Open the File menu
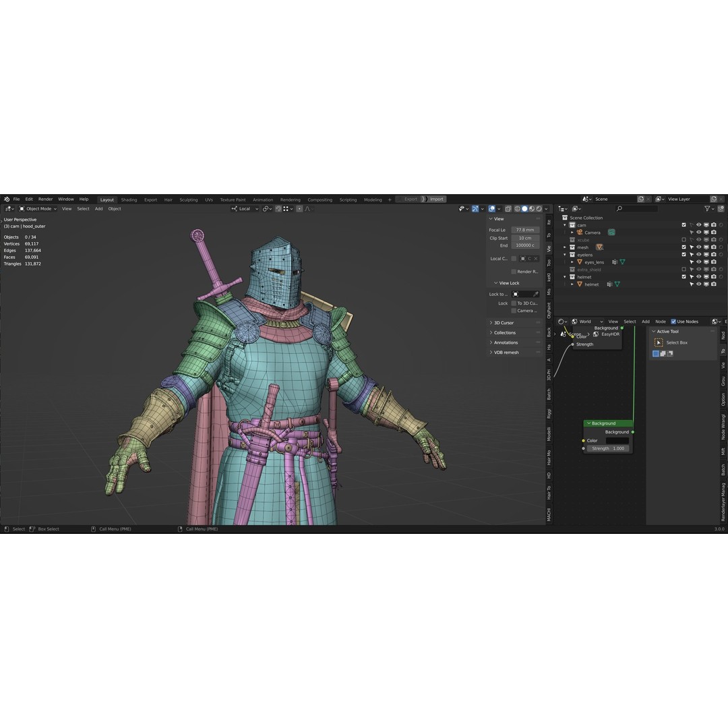The image size is (728, 728). click(x=16, y=199)
